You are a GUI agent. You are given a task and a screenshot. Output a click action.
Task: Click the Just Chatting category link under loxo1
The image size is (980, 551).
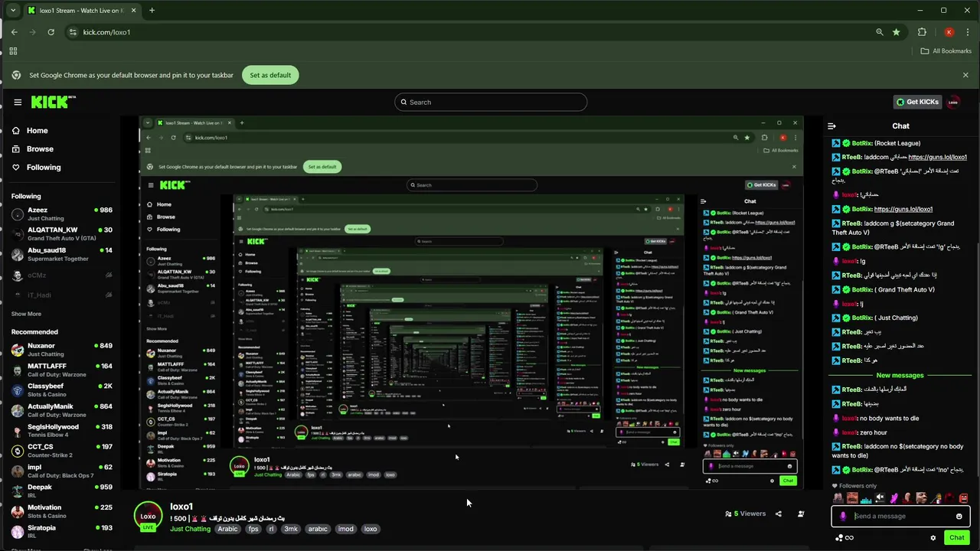click(190, 529)
